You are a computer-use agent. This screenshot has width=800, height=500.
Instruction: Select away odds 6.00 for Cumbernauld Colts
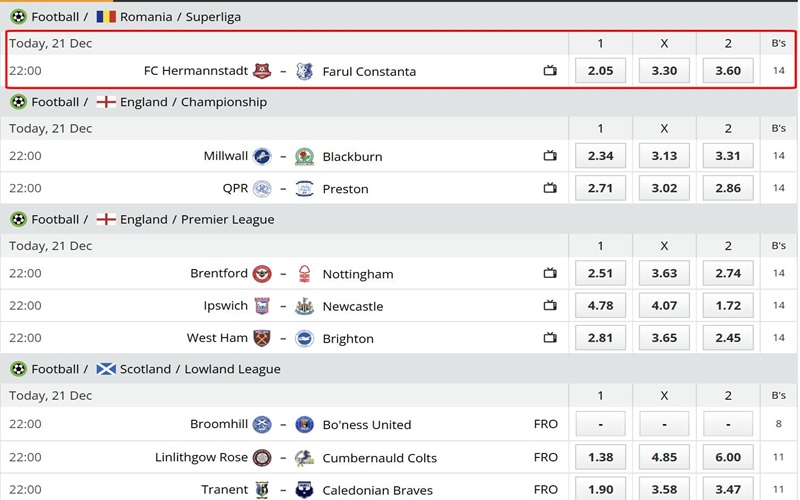pos(728,457)
